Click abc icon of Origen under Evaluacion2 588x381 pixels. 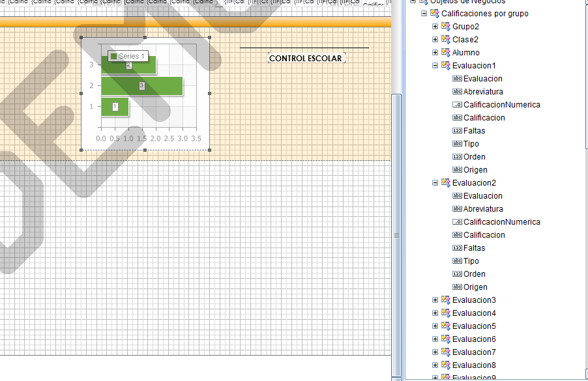457,287
